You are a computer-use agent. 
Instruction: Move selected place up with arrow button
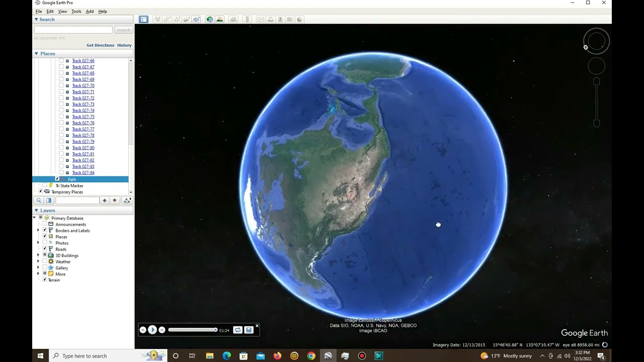[x=105, y=200]
